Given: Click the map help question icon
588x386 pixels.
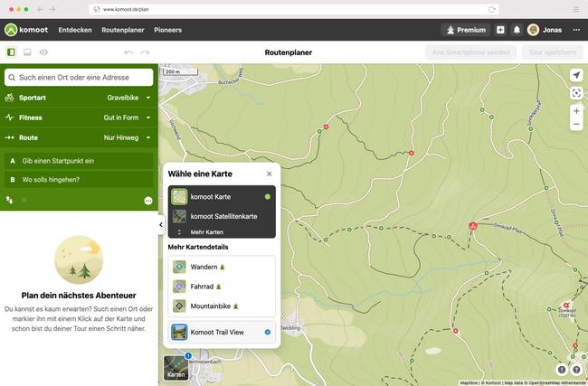Looking at the screenshot, I should pos(576,370).
